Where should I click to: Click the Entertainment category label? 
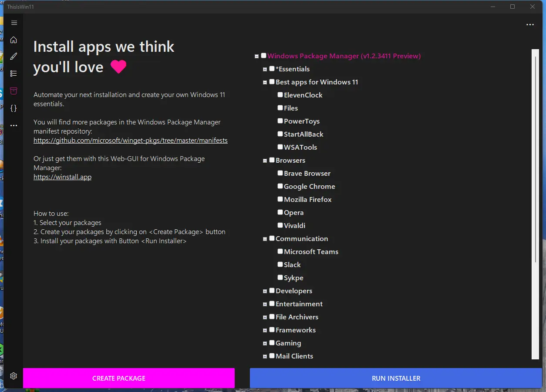click(299, 304)
